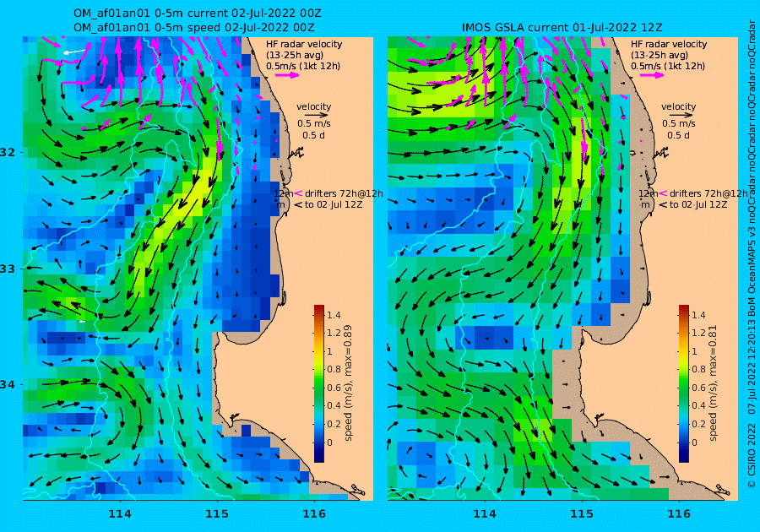Click the 'drifters 72h@12h' legend text in the right map
The width and height of the screenshot is (760, 532).
pos(708,193)
